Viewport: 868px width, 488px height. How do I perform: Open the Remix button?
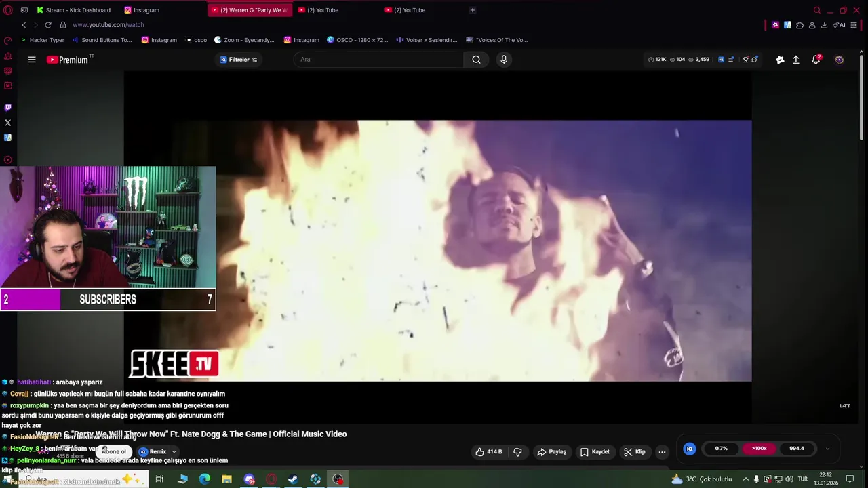153,451
